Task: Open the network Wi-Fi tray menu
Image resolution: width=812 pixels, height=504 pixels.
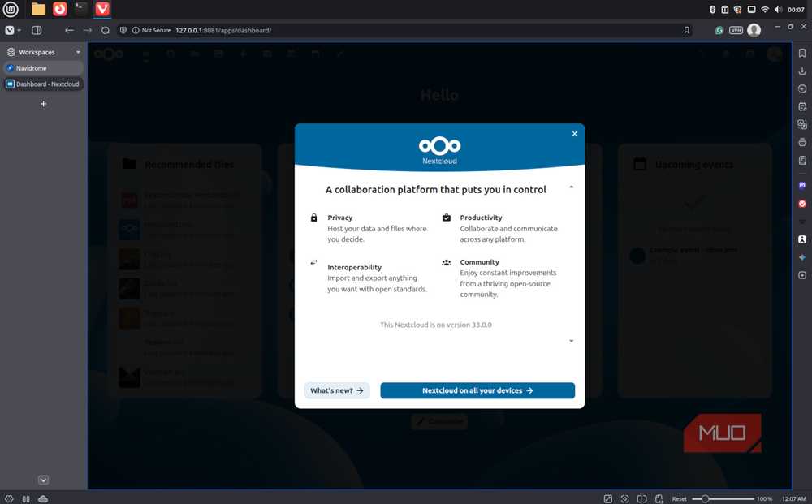Action: pos(765,9)
